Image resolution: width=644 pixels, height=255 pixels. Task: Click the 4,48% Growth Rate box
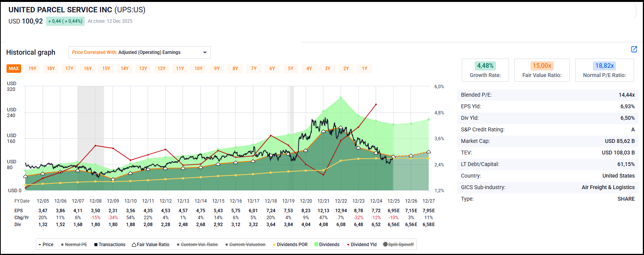tap(485, 70)
